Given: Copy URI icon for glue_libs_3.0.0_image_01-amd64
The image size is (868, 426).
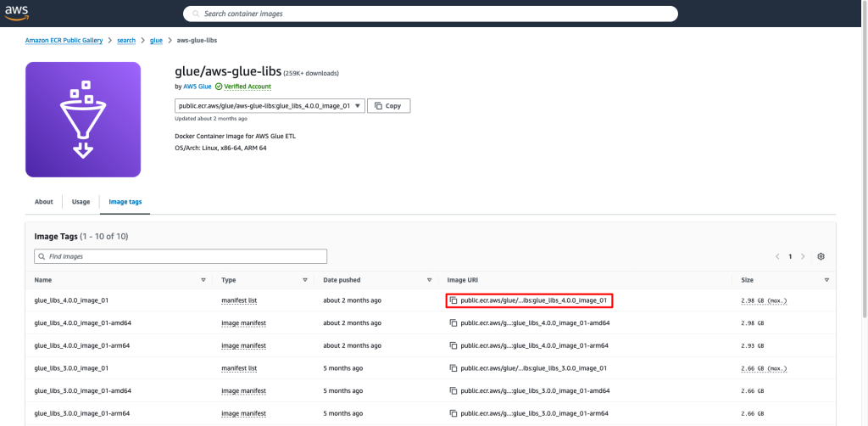Looking at the screenshot, I should [453, 391].
